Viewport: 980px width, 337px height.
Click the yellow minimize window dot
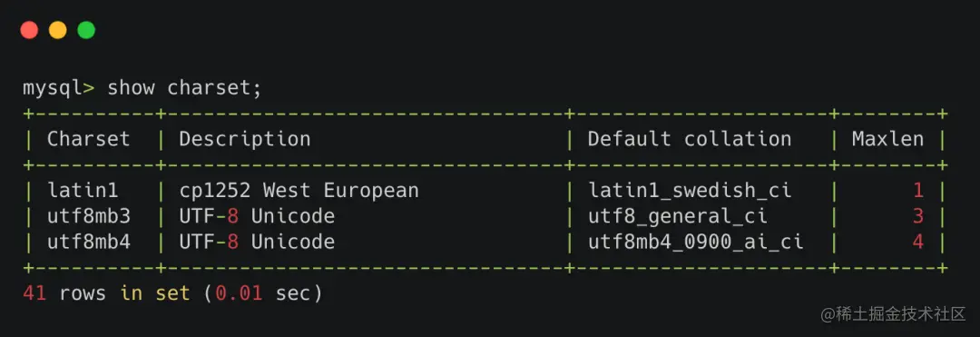tap(57, 30)
